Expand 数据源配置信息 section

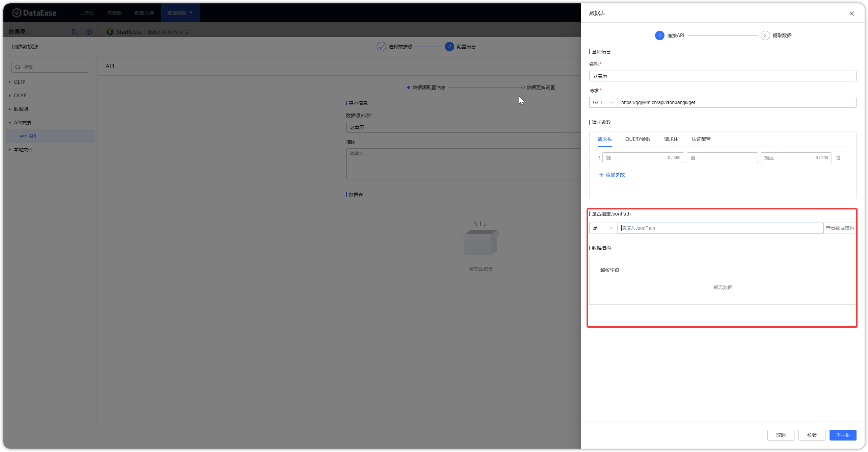tap(430, 87)
